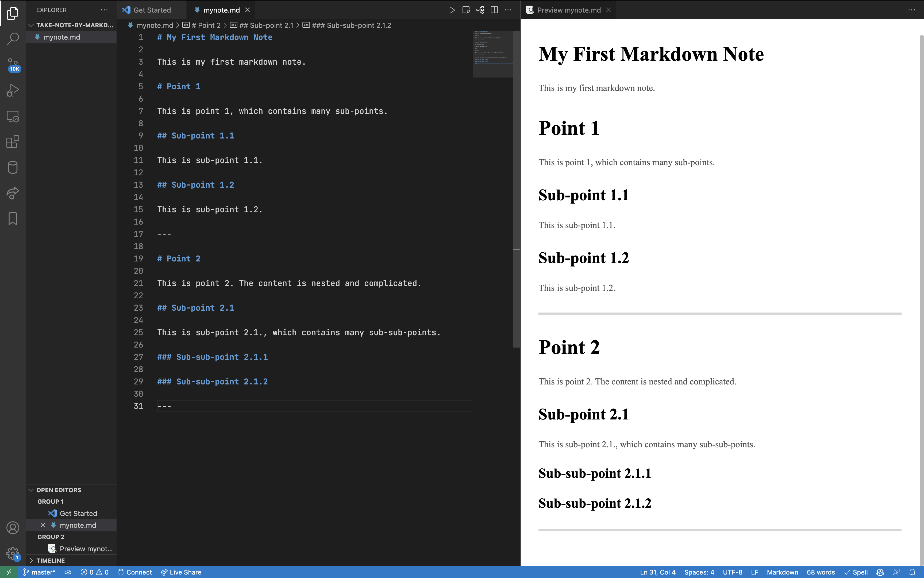Close the mynote.md editor tab
The height and width of the screenshot is (578, 924).
tap(247, 10)
